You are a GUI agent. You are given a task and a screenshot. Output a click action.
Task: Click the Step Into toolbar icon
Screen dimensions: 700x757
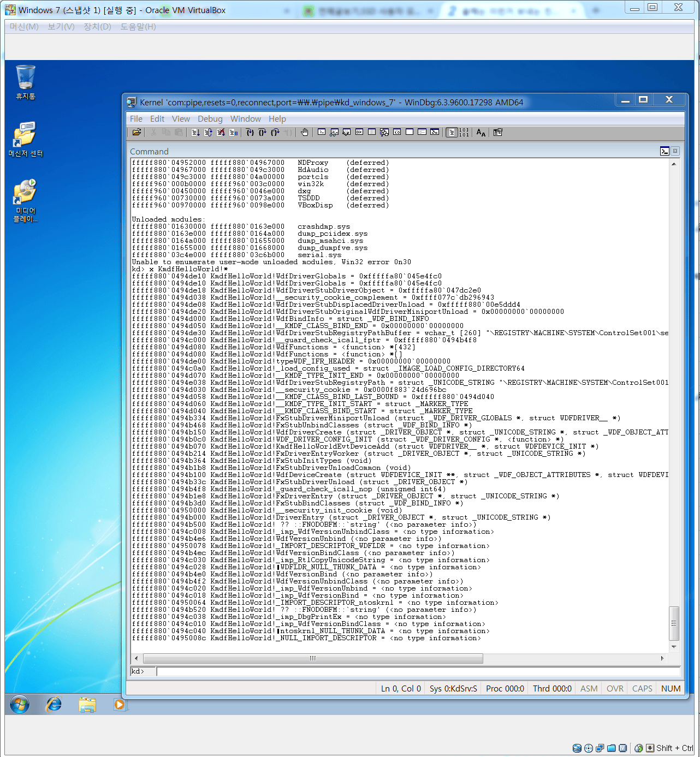250,132
